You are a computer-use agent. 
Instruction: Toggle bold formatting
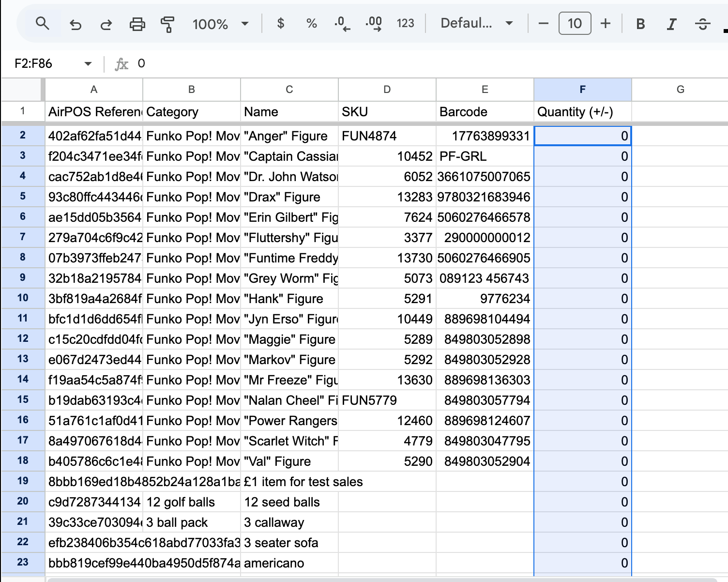pyautogui.click(x=640, y=23)
